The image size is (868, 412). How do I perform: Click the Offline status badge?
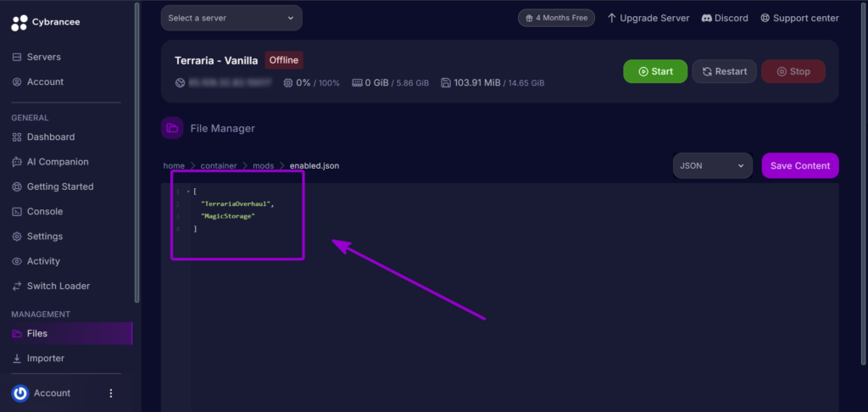(x=284, y=60)
